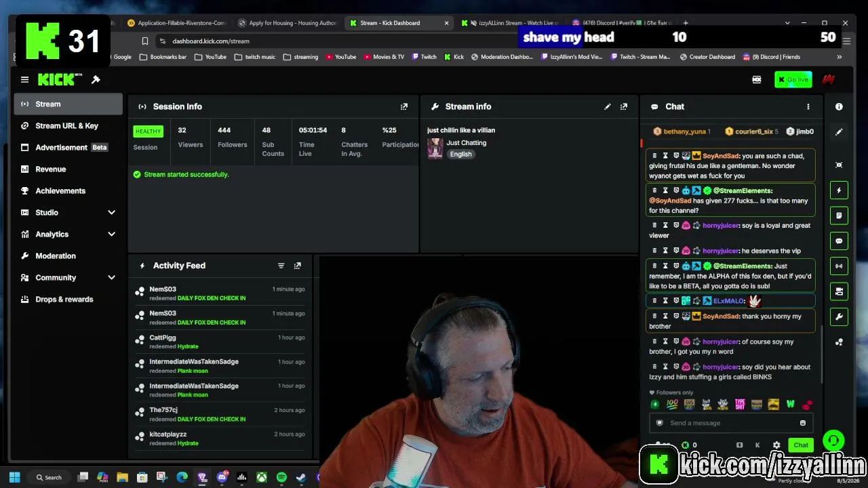Click the lightning bolt icon in the right sidebar
The image size is (868, 488).
pyautogui.click(x=839, y=190)
